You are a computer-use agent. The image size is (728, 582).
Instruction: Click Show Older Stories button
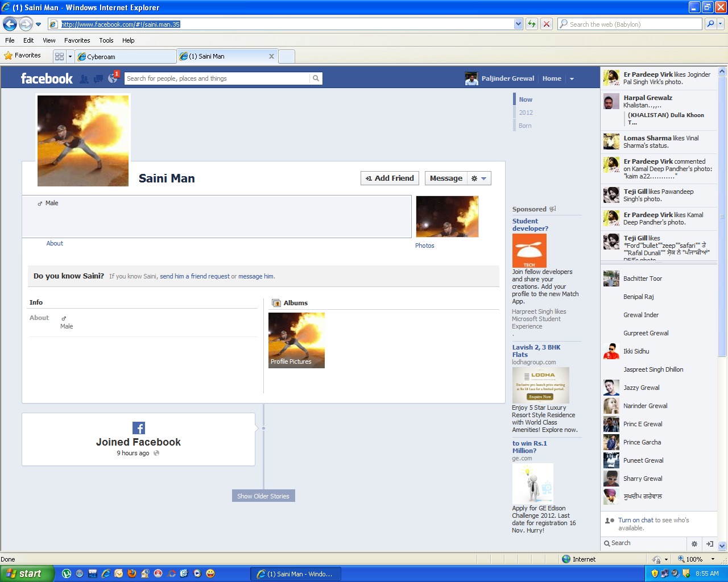263,496
